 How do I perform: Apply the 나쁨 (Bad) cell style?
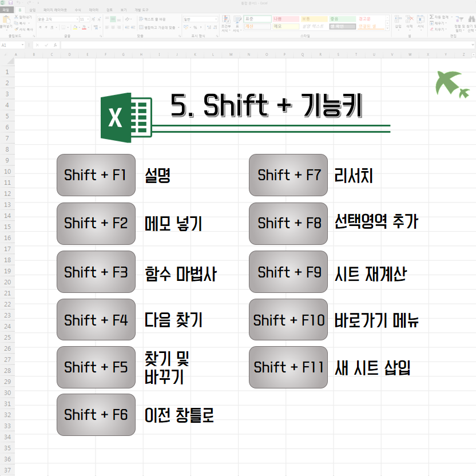click(285, 19)
